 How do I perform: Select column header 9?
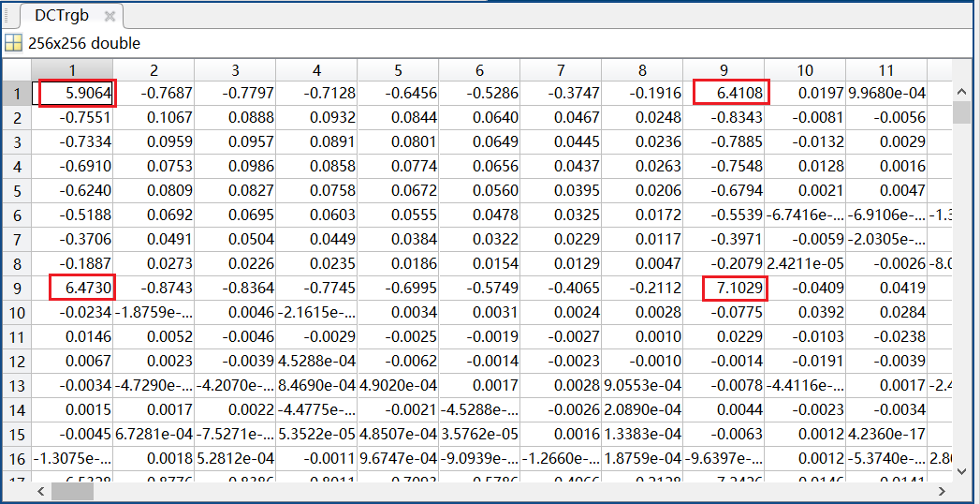click(x=724, y=70)
